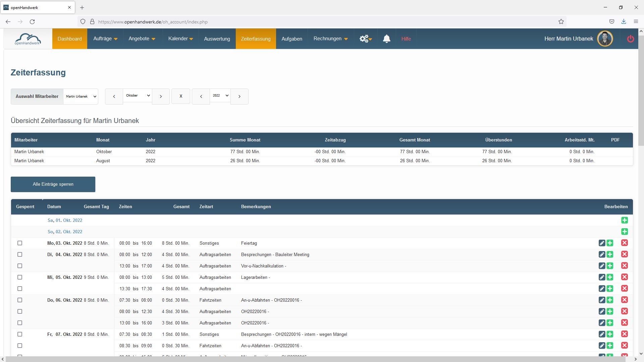
Task: Click the X reset button next to month
Action: pos(181,97)
